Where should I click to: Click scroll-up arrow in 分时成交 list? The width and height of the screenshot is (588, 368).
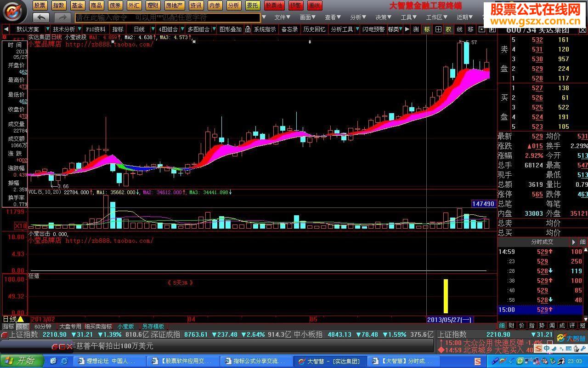coord(586,249)
